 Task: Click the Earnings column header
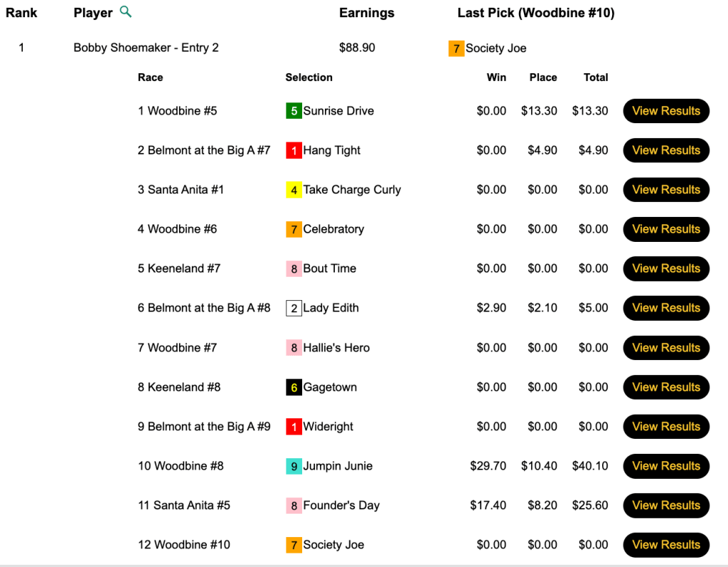(x=366, y=13)
